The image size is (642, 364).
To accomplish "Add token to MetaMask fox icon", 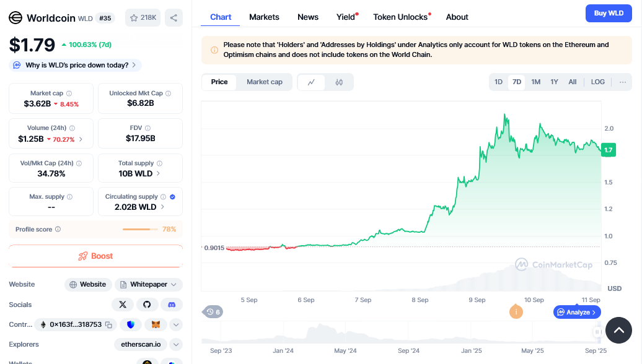I will pyautogui.click(x=156, y=325).
